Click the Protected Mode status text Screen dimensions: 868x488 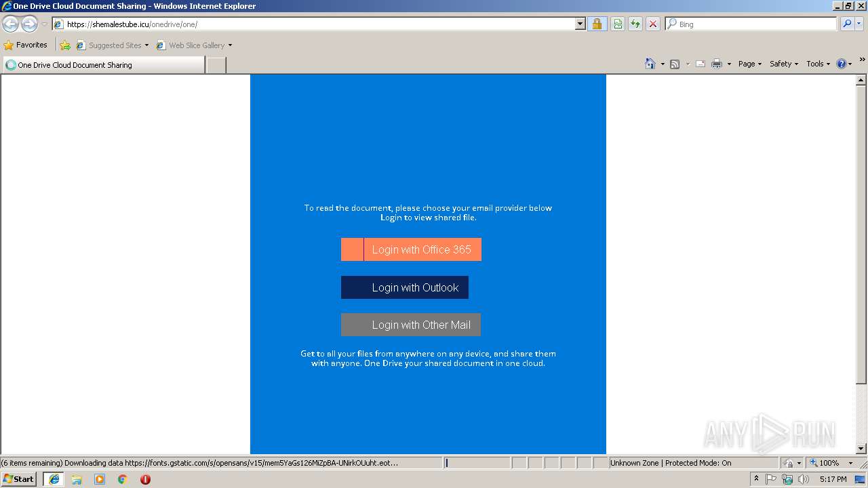coord(671,463)
